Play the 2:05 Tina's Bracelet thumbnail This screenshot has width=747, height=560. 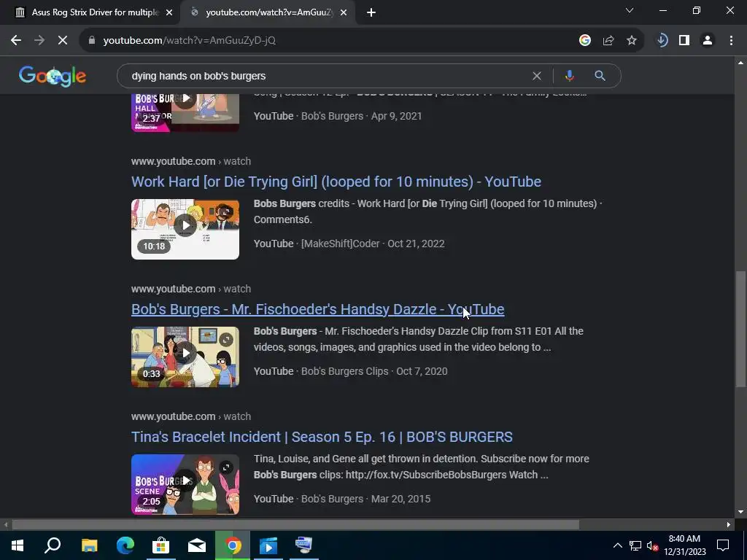click(185, 484)
